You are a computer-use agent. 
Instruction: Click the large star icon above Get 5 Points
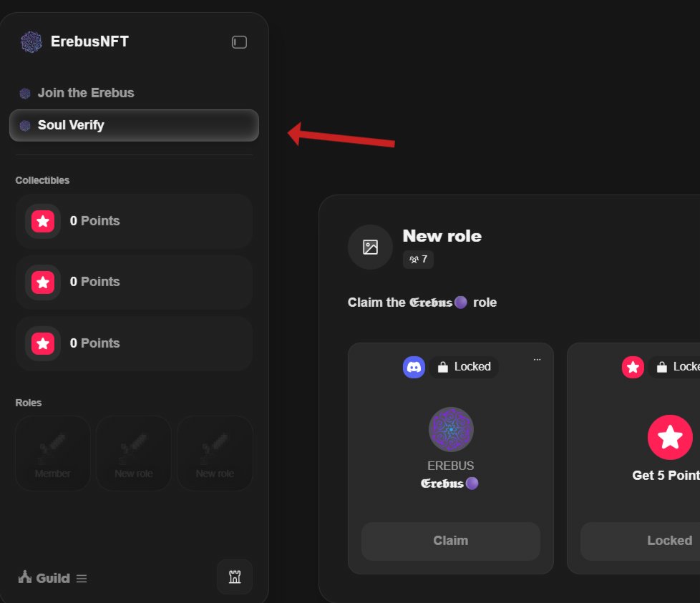[x=670, y=437]
